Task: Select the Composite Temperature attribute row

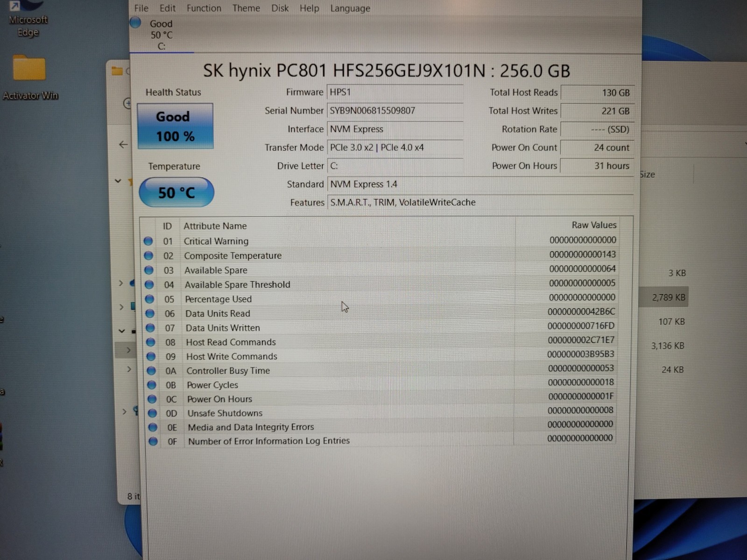Action: (x=381, y=255)
